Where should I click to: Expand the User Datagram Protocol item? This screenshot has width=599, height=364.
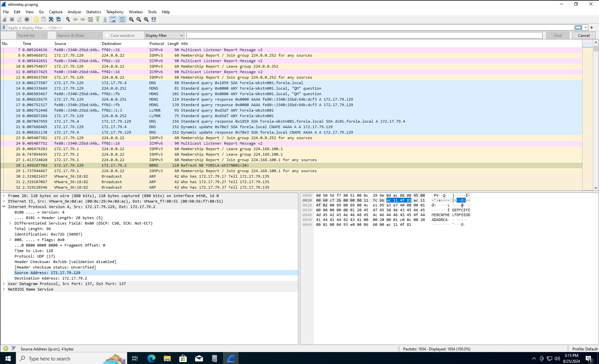click(x=4, y=284)
